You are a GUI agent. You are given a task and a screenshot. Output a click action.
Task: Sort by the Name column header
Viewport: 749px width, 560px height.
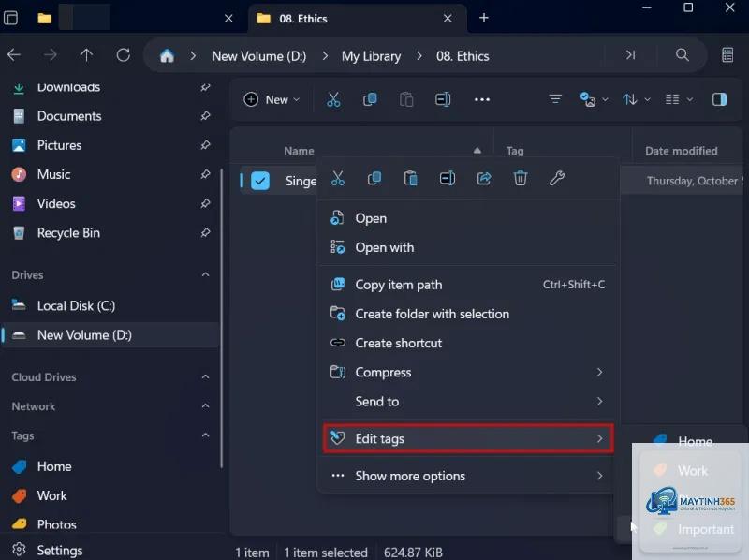[x=299, y=151]
